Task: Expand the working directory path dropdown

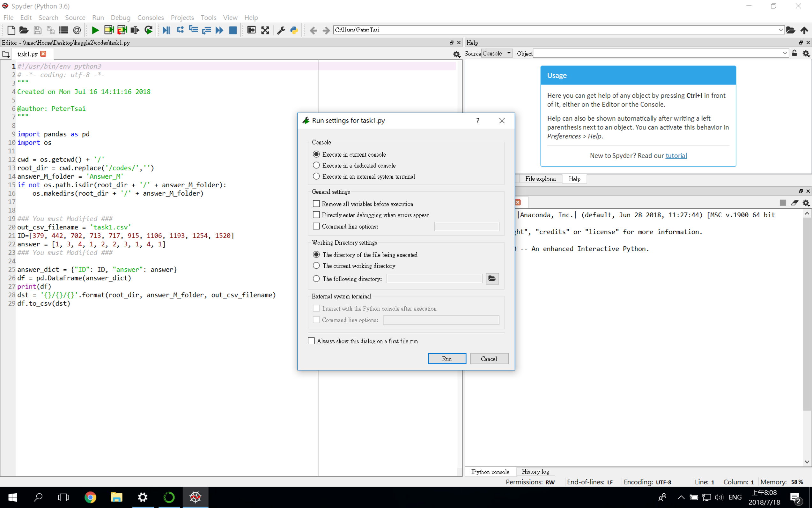Action: (x=780, y=30)
